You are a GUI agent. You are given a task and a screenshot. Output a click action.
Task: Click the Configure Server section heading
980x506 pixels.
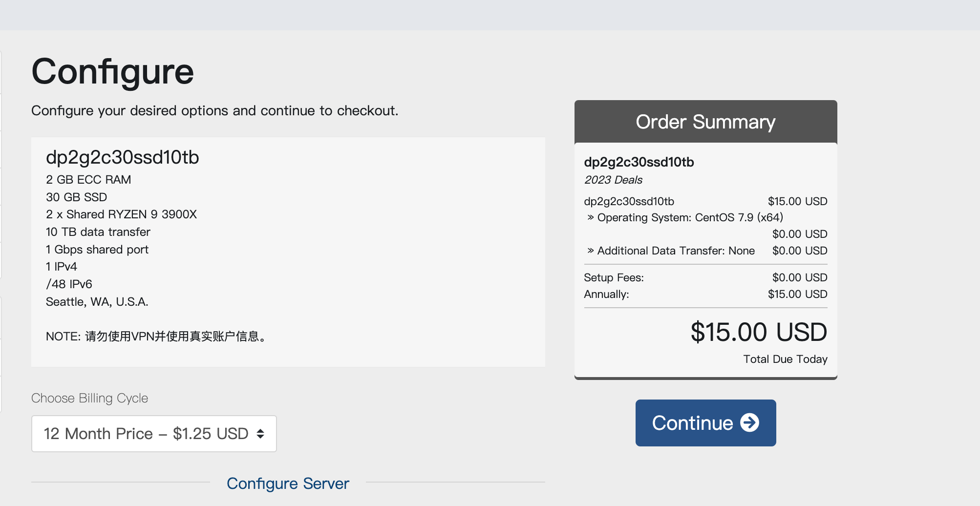point(288,484)
